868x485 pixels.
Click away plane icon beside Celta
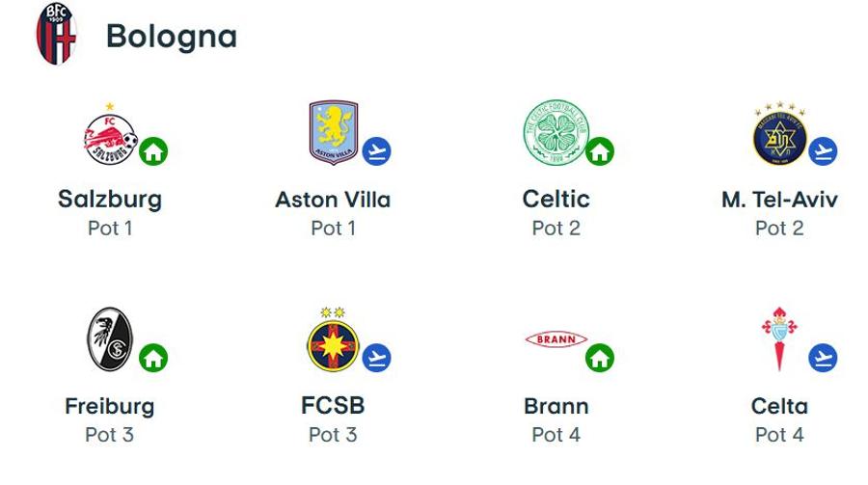[x=823, y=358]
